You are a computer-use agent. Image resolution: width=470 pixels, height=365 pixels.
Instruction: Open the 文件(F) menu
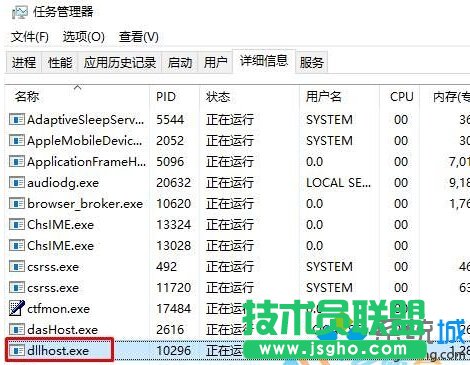tap(30, 37)
